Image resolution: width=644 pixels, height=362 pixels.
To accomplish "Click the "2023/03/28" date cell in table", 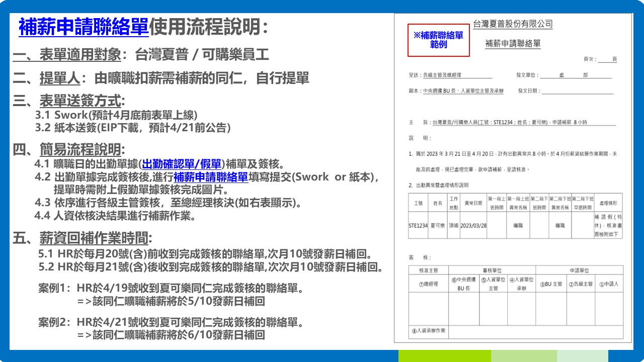I will (473, 226).
